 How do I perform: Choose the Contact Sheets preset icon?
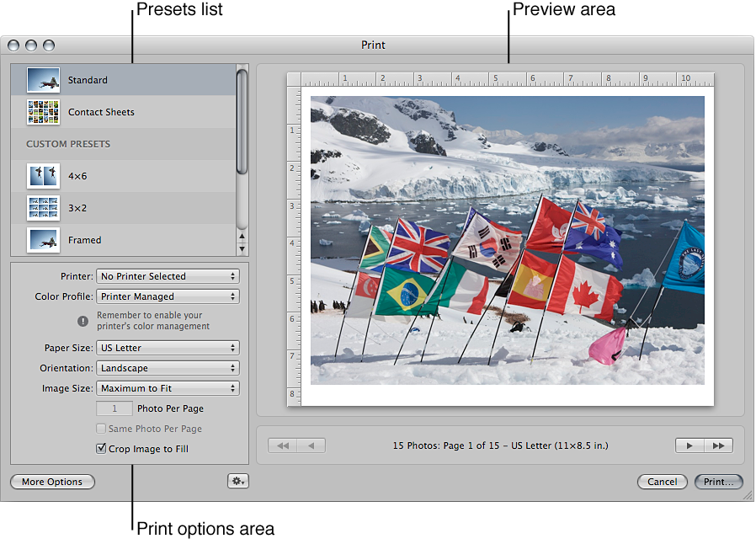point(43,112)
